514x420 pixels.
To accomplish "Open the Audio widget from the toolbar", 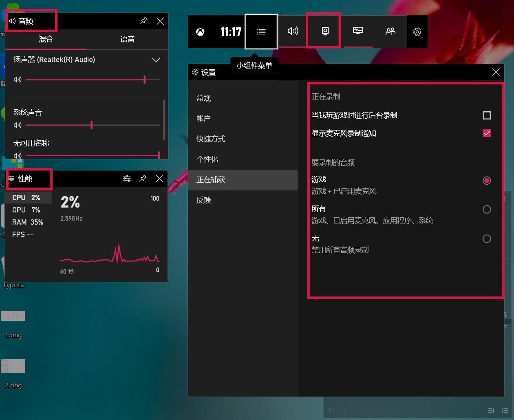I will click(292, 31).
